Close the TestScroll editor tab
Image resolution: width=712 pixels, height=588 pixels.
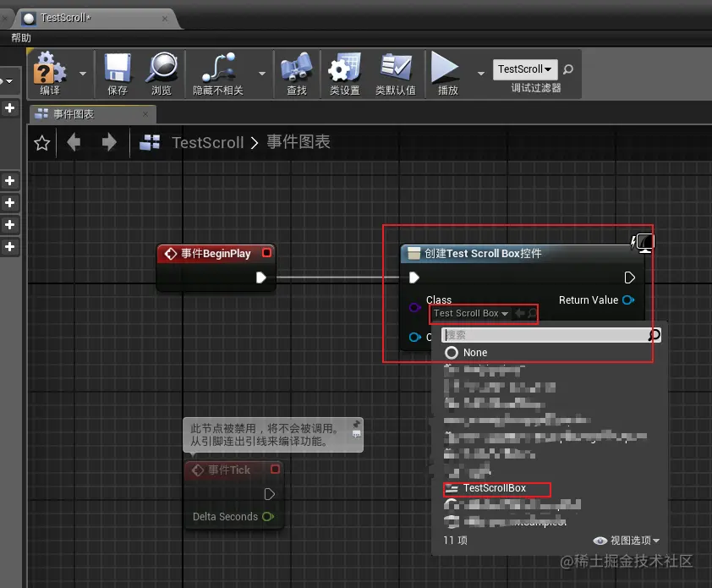[165, 19]
